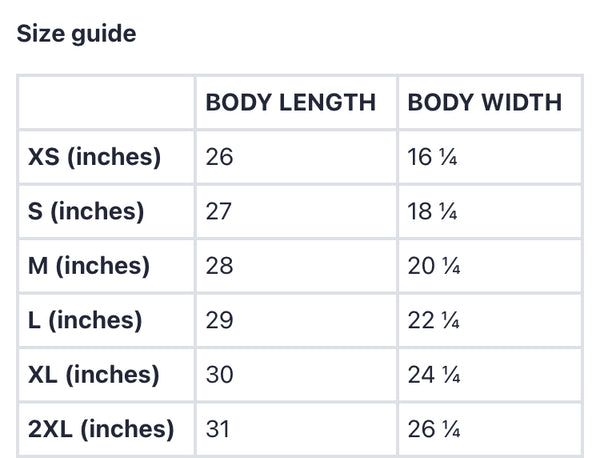Screen dimensions: 600x458
Task: Click the Size guide heading
Action: 77,34
